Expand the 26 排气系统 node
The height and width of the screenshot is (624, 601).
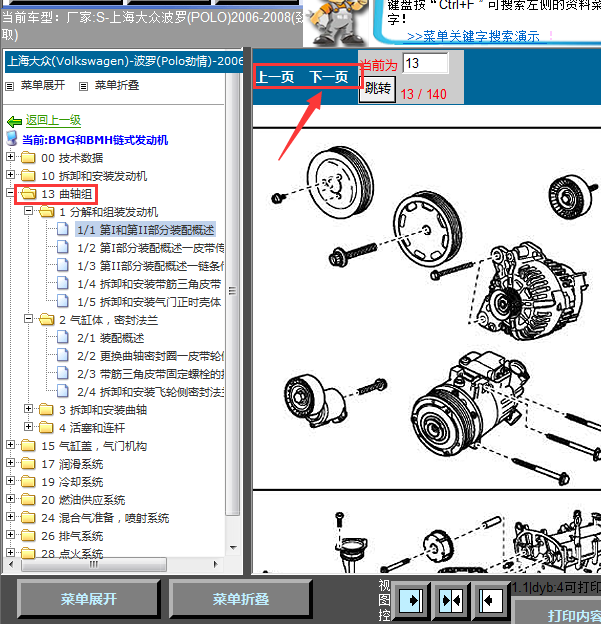click(x=11, y=534)
